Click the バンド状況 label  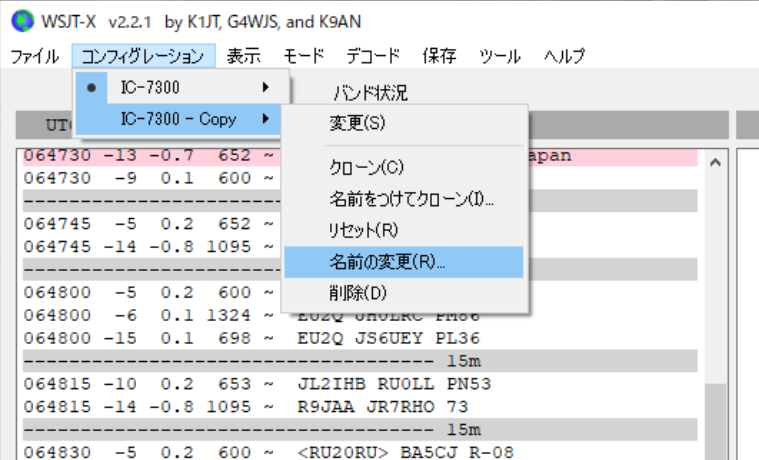click(x=371, y=93)
